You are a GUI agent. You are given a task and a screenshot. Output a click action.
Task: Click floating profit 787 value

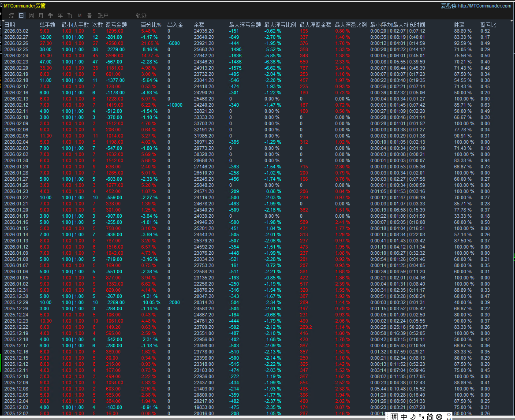pyautogui.click(x=304, y=68)
